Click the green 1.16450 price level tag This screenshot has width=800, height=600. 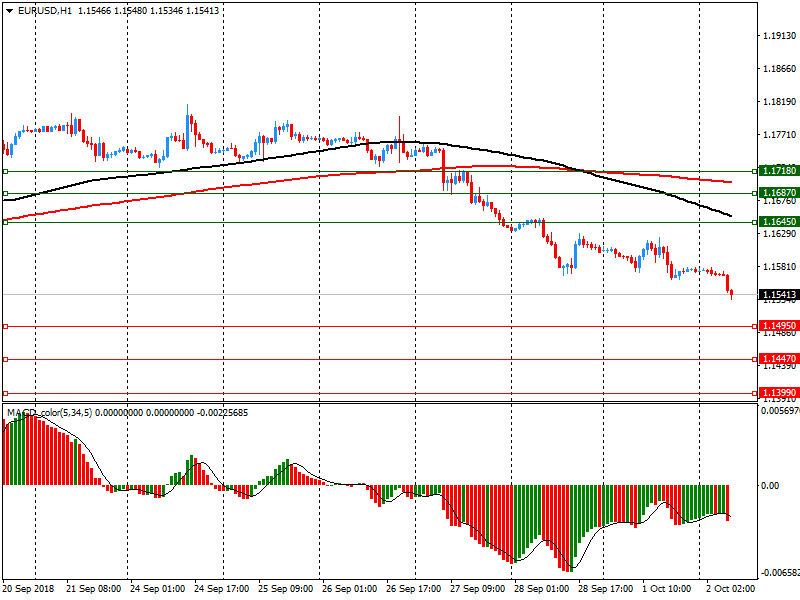pos(778,222)
